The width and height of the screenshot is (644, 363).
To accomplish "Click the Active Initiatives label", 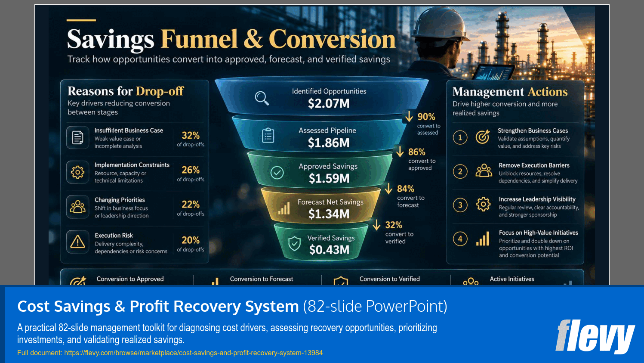I will click(512, 279).
